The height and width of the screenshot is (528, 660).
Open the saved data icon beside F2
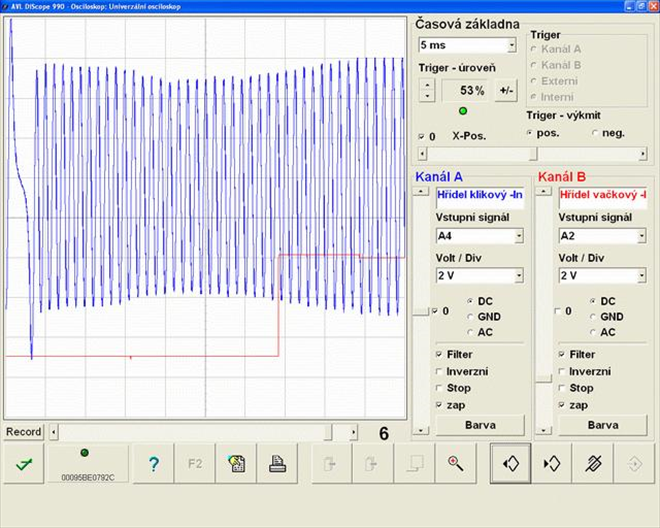tap(236, 463)
